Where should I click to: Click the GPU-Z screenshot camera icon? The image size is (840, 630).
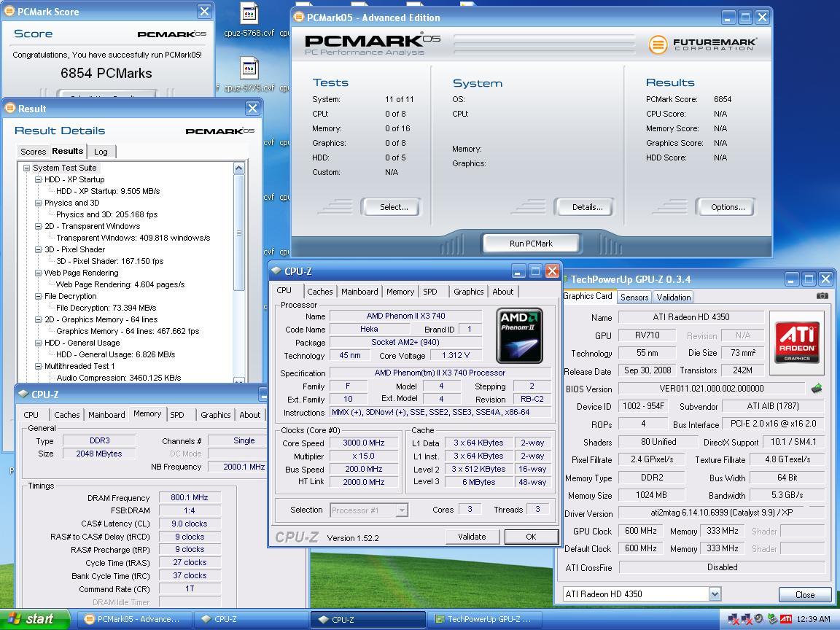tap(822, 296)
